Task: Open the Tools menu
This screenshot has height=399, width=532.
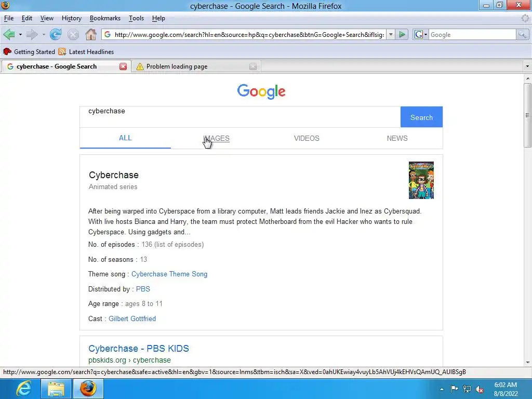Action: (x=137, y=18)
